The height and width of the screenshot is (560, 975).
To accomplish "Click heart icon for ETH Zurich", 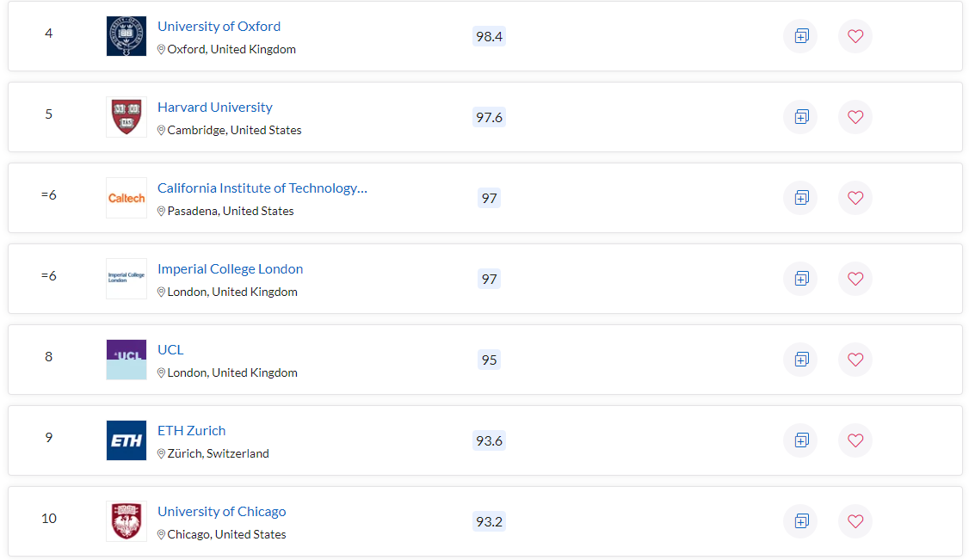I will (855, 440).
